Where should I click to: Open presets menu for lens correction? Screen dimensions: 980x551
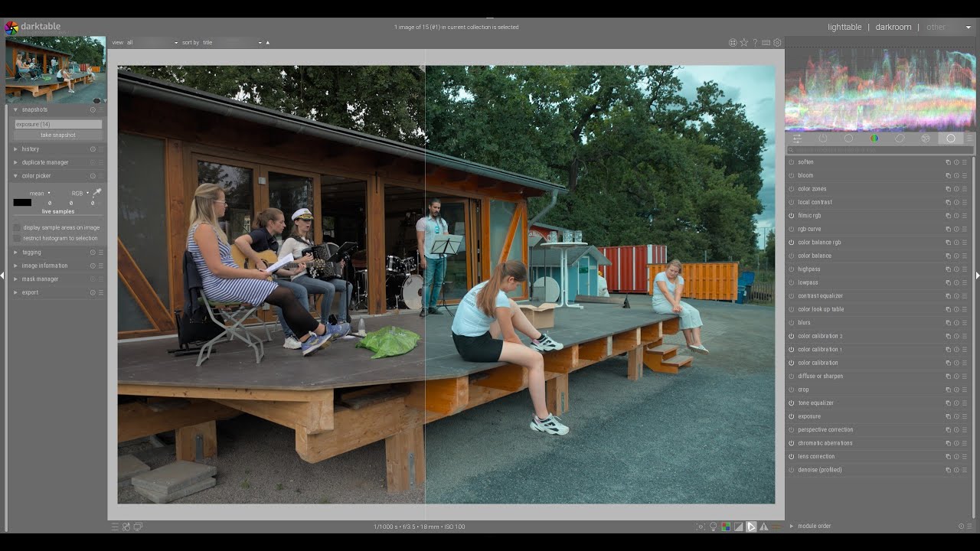click(965, 457)
